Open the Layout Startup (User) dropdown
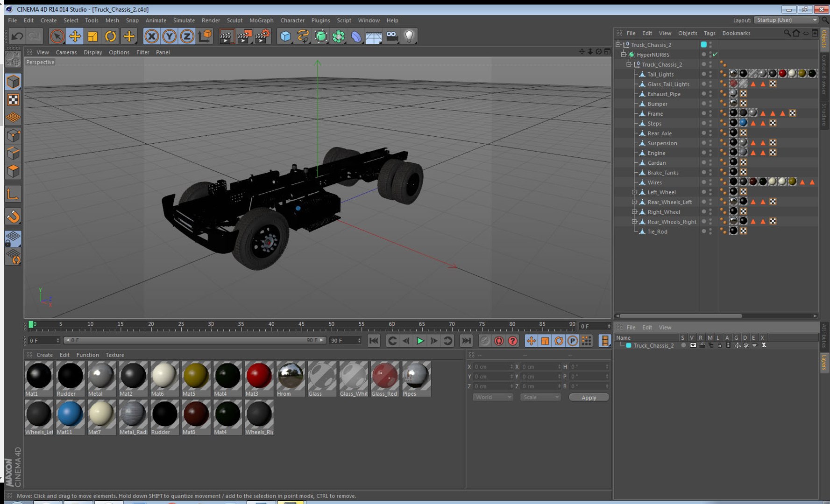Screen dimensions: 830x504 [x=787, y=20]
